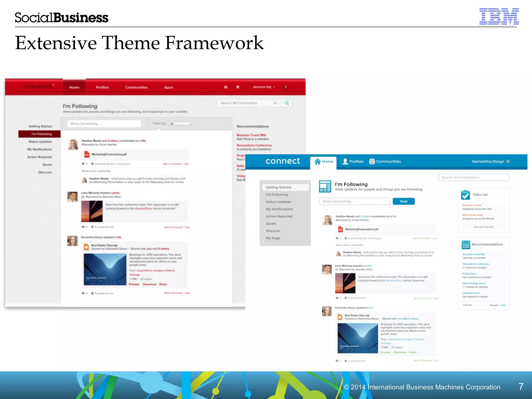Screen dimensions: 532x399
Task: Expand Jasmine Haj user menu
Action: tap(264, 87)
